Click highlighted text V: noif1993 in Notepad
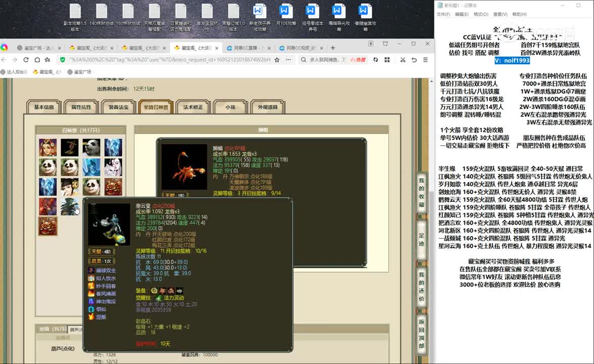Screen dimensions: 594x364 click(512, 61)
